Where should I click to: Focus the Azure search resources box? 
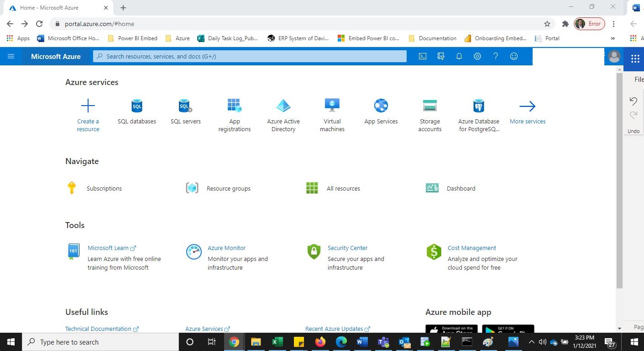pyautogui.click(x=250, y=56)
